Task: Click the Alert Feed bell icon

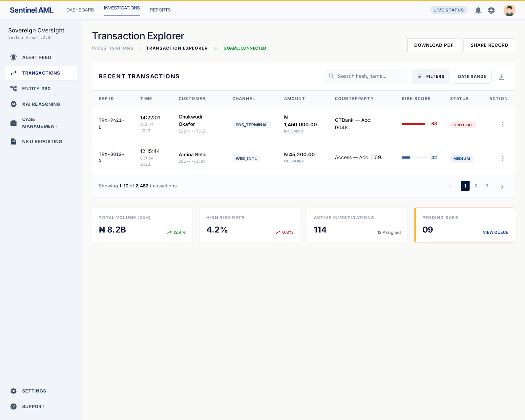Action: [x=13, y=57]
